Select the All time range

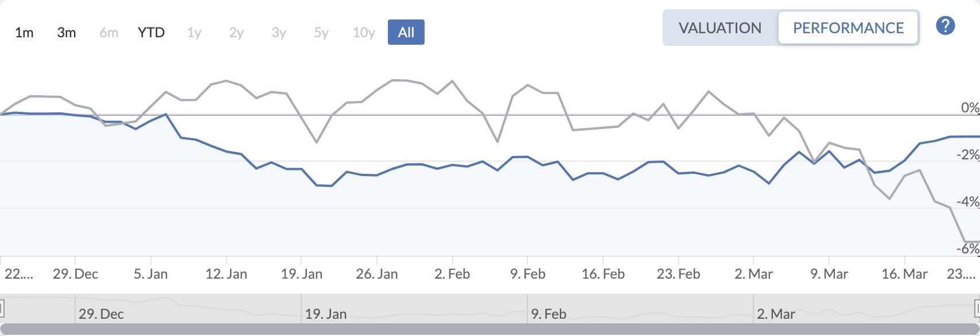406,33
